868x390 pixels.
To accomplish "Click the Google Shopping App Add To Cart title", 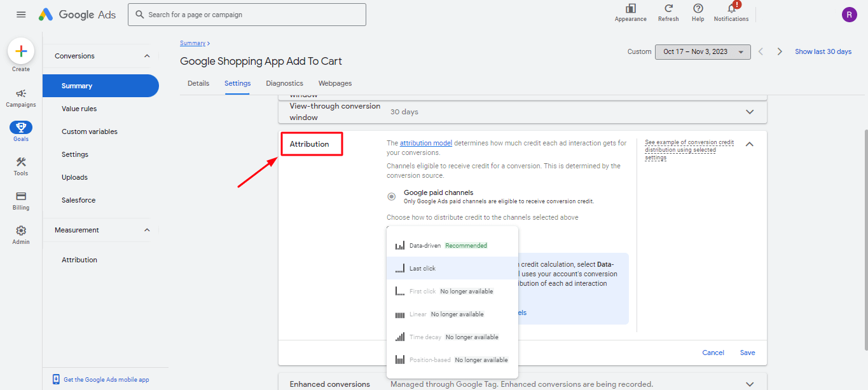I will tap(261, 62).
